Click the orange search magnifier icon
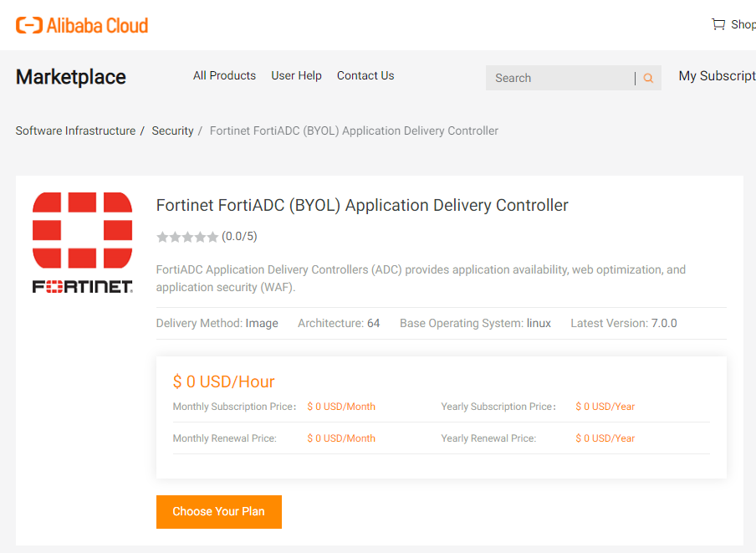 pos(647,77)
